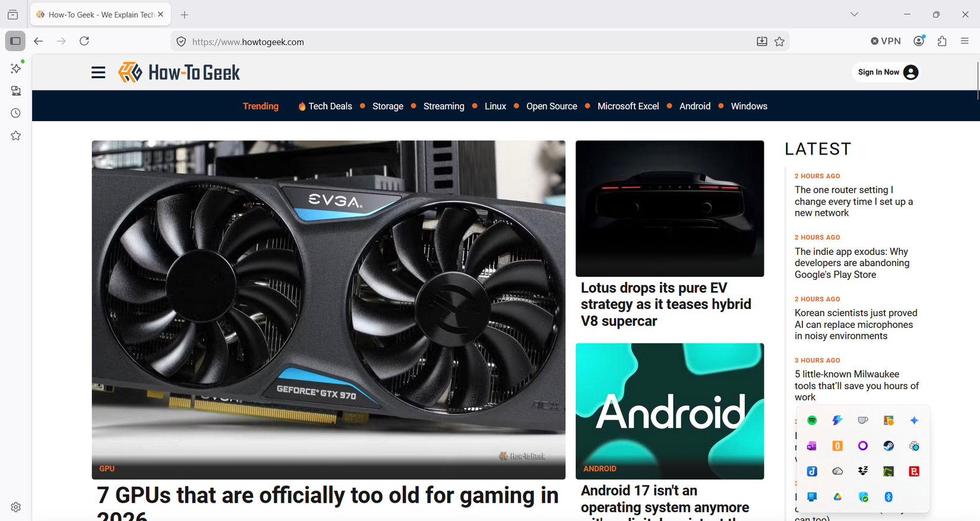
Task: Select Open Source in trending bar
Action: coord(552,106)
